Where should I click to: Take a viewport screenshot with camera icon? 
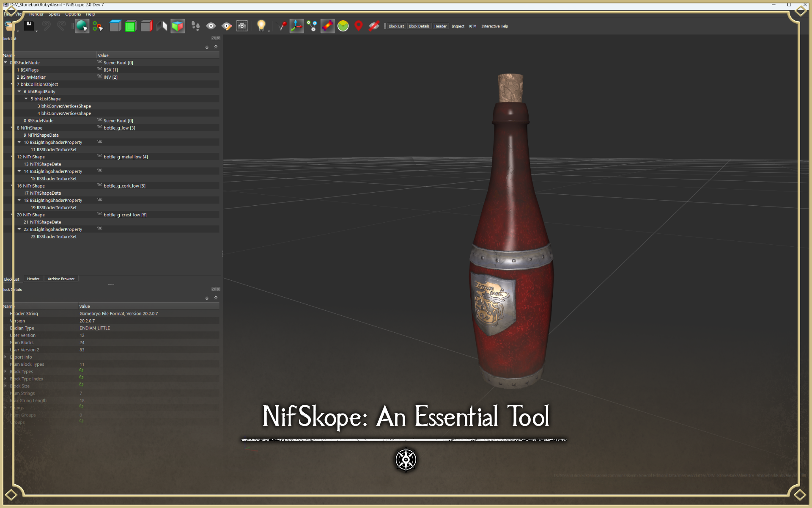tap(242, 26)
